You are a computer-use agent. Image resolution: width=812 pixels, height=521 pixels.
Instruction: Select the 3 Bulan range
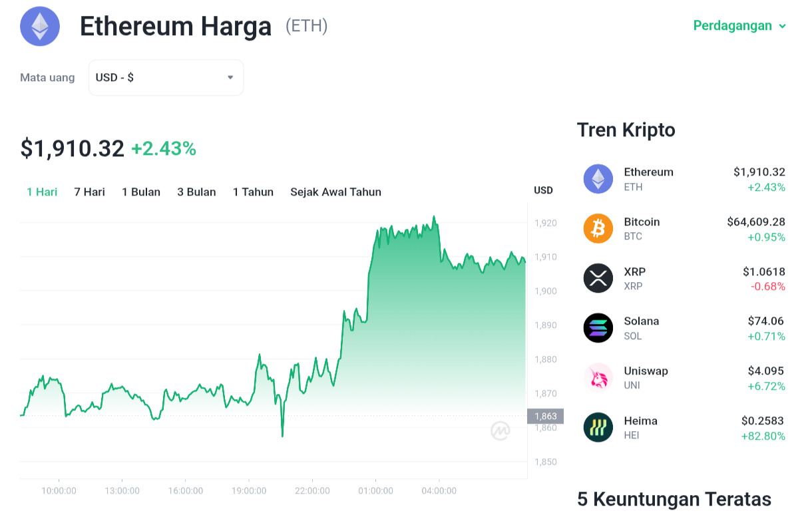tap(196, 192)
